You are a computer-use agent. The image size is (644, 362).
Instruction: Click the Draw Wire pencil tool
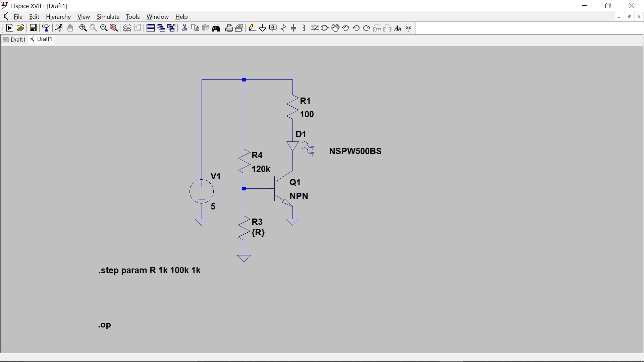(x=252, y=28)
